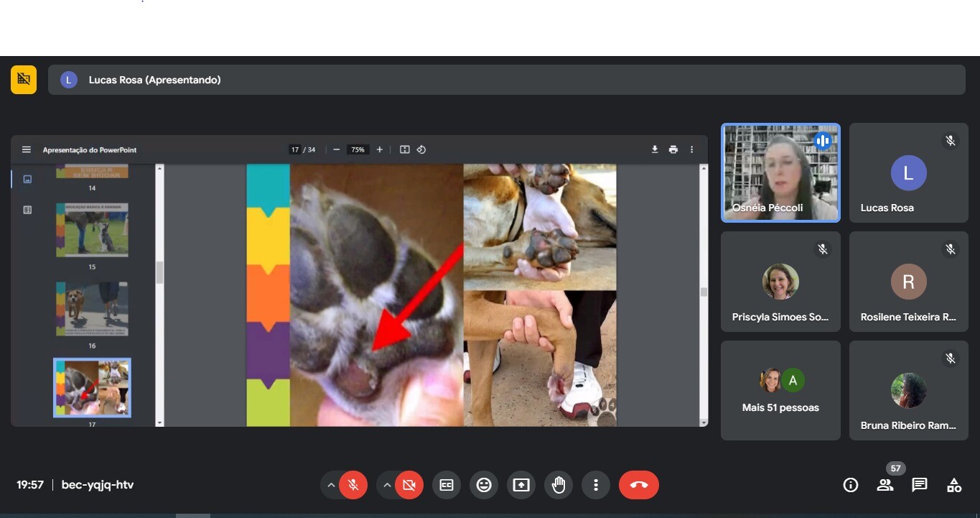Expand audio settings arrow beside microphone
The height and width of the screenshot is (518, 980).
click(x=331, y=485)
